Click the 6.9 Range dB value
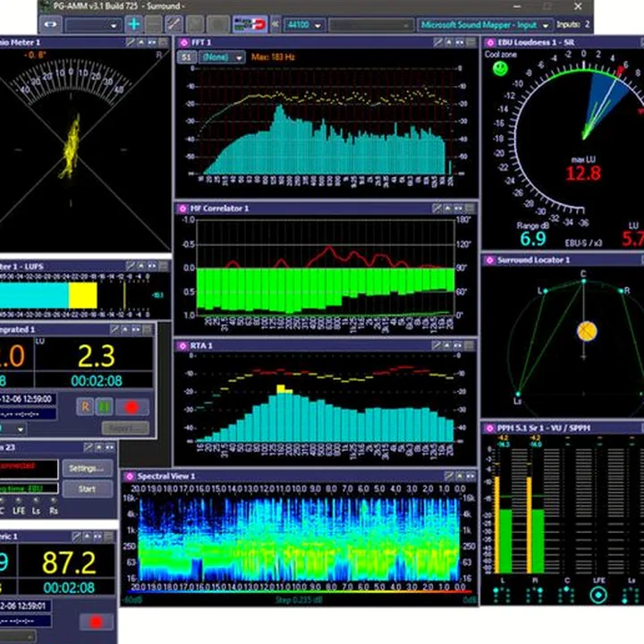This screenshot has width=644, height=644. click(x=533, y=239)
